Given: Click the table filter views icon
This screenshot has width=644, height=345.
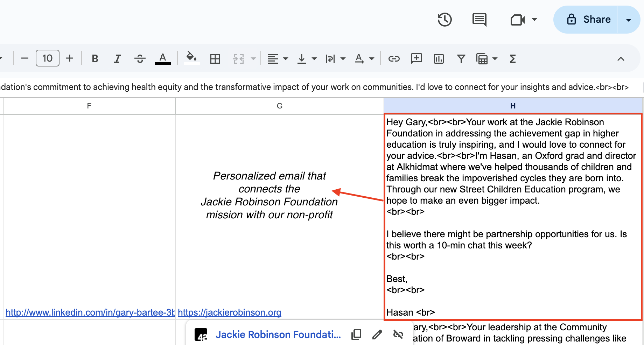Looking at the screenshot, I should [x=482, y=59].
